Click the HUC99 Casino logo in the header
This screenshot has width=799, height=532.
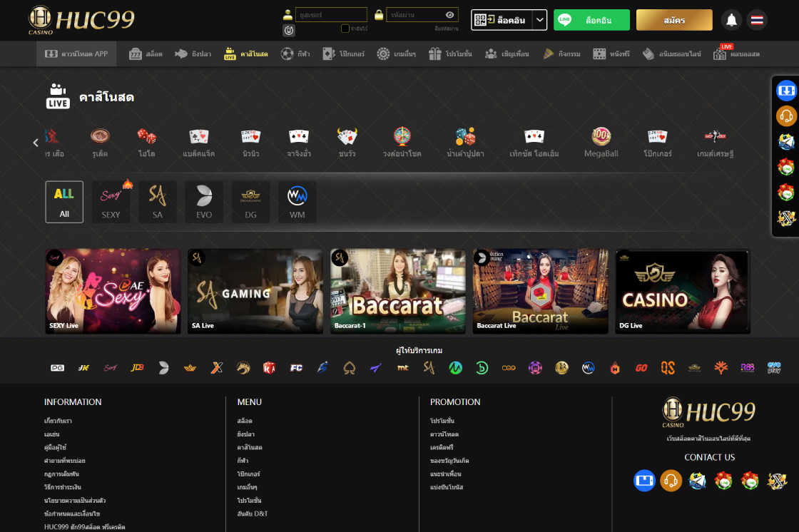click(81, 21)
